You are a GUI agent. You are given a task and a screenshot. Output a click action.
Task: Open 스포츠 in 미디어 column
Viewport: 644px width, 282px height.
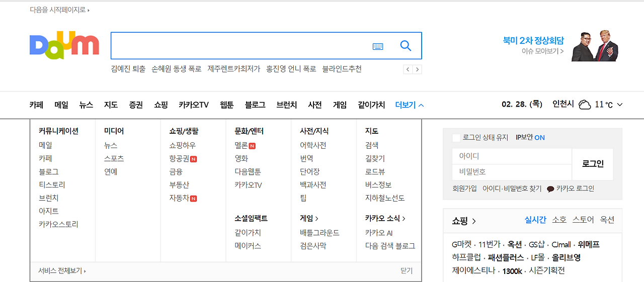click(x=114, y=158)
